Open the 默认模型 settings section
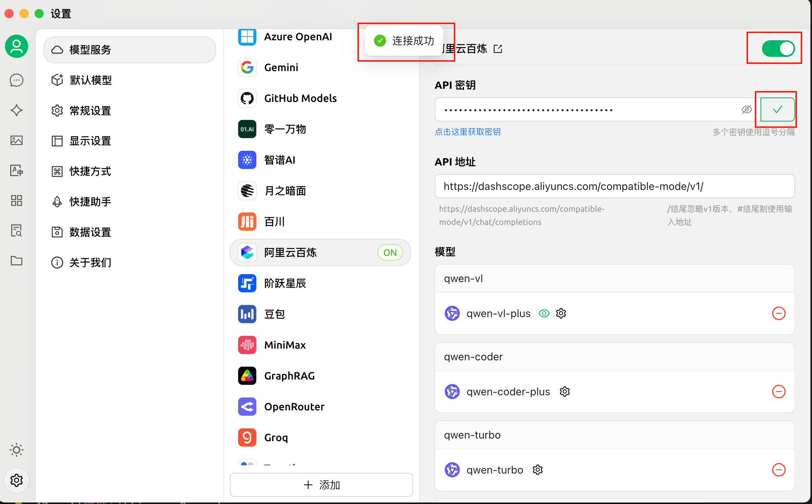Screen dimensions: 812x504 [x=129, y=80]
